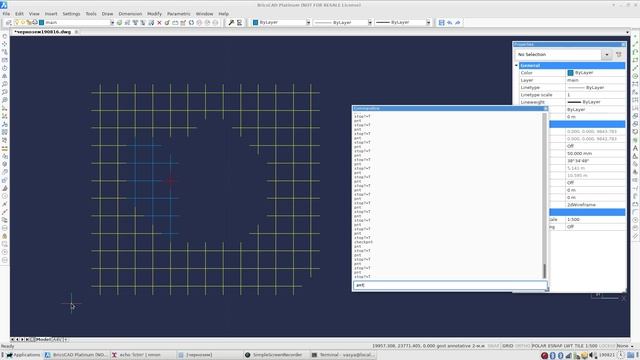640x360 pixels.
Task: Open the Parametric menu
Action: click(x=179, y=14)
